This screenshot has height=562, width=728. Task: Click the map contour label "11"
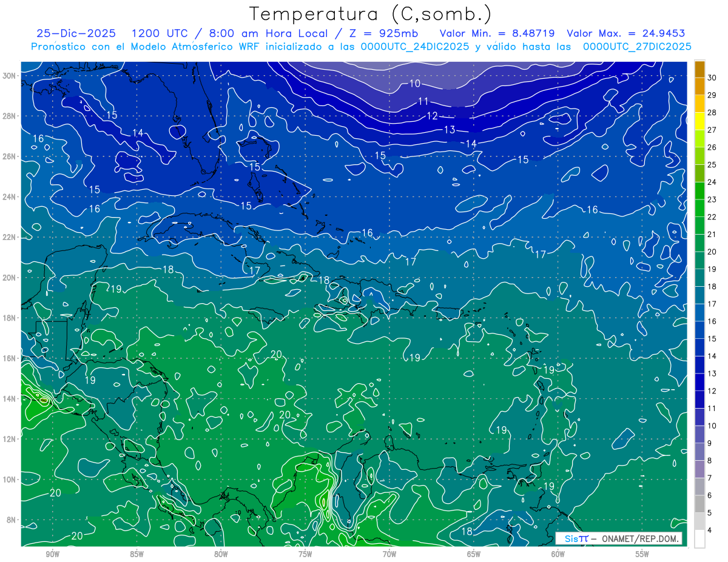(423, 101)
